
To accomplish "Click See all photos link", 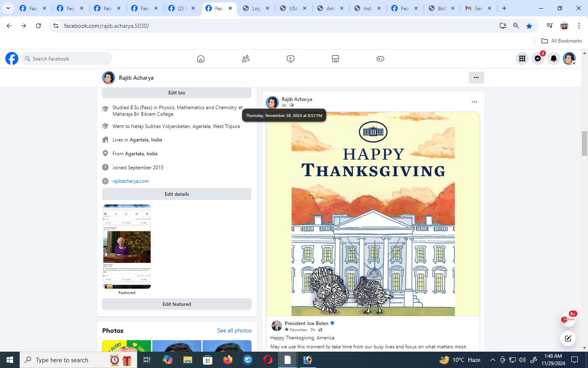I will (x=234, y=330).
